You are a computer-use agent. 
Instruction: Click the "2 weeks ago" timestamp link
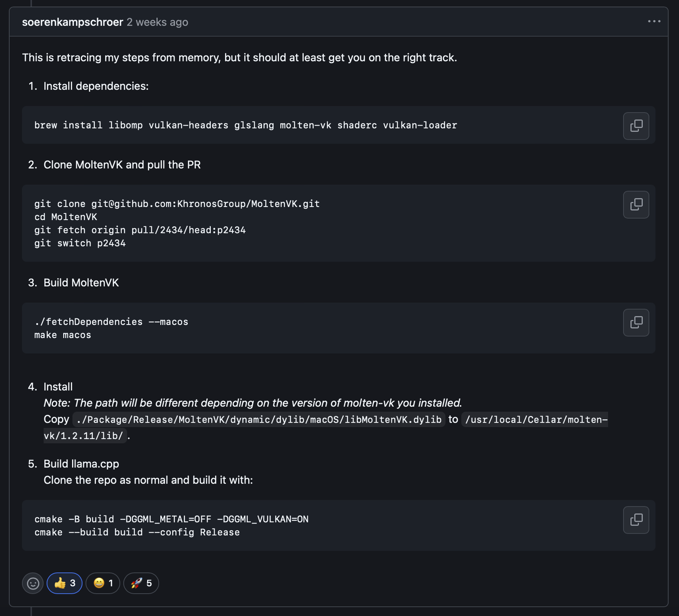coord(157,22)
